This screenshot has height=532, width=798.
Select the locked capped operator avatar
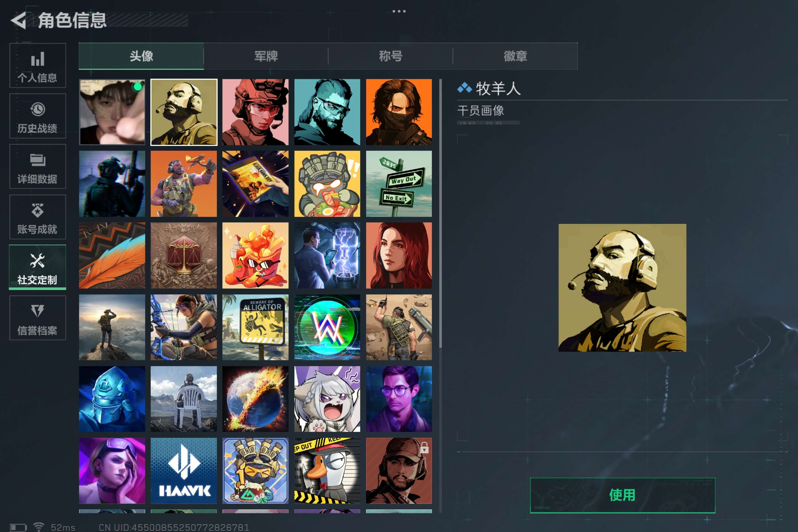(x=399, y=470)
